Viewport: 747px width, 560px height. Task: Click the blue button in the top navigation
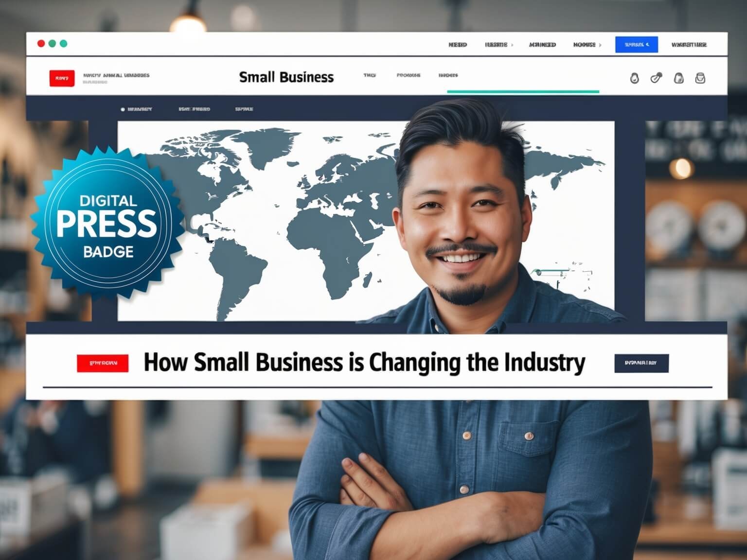pyautogui.click(x=637, y=45)
